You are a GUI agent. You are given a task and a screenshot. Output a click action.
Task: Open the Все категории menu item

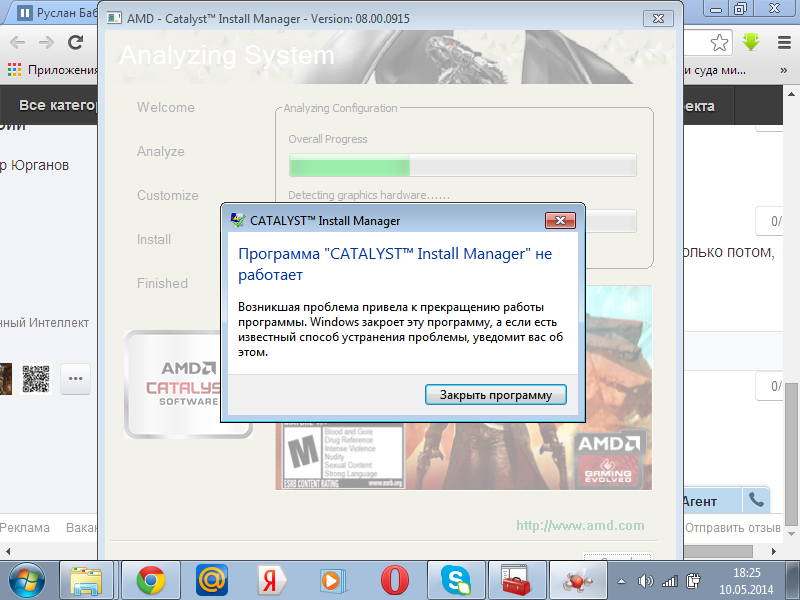58,106
